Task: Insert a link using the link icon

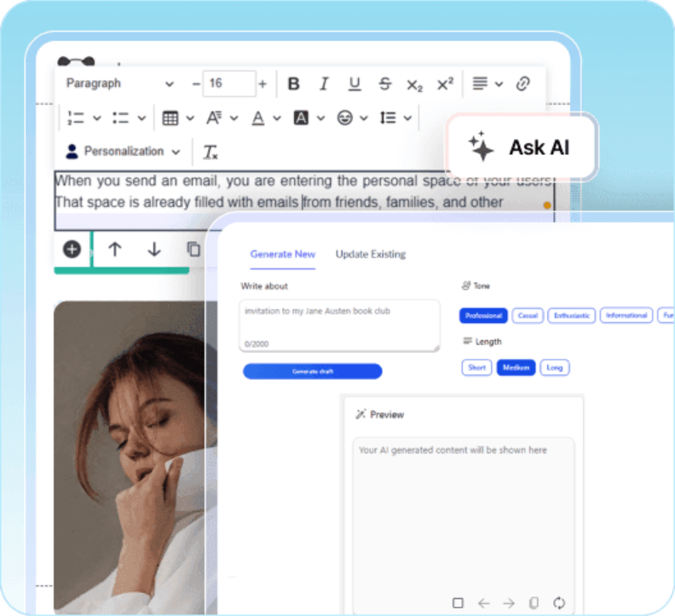Action: [523, 83]
